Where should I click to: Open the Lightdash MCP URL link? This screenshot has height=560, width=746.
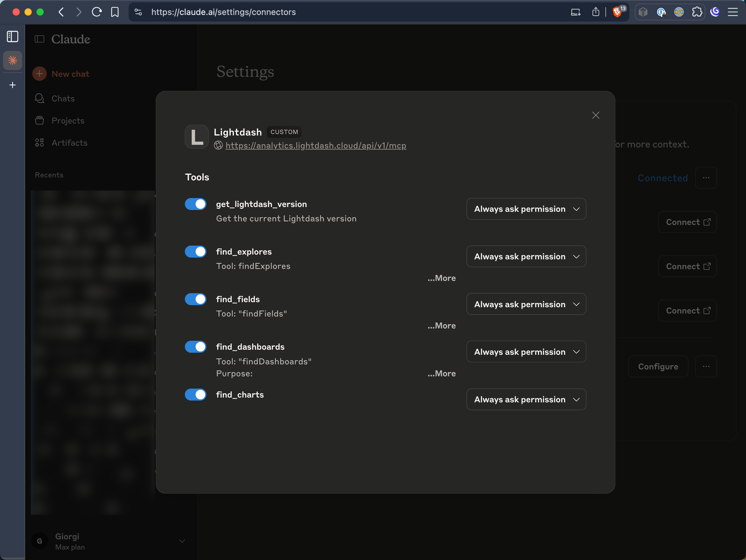(x=316, y=145)
